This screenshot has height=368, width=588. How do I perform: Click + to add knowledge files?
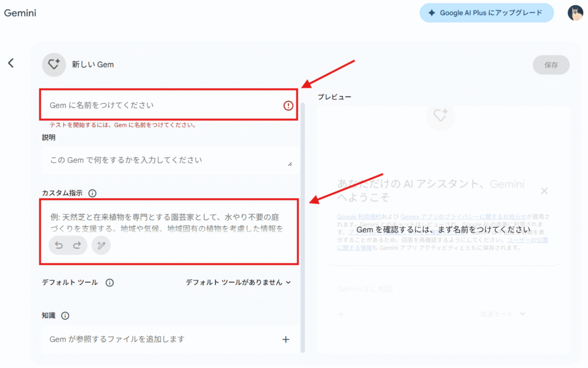285,339
